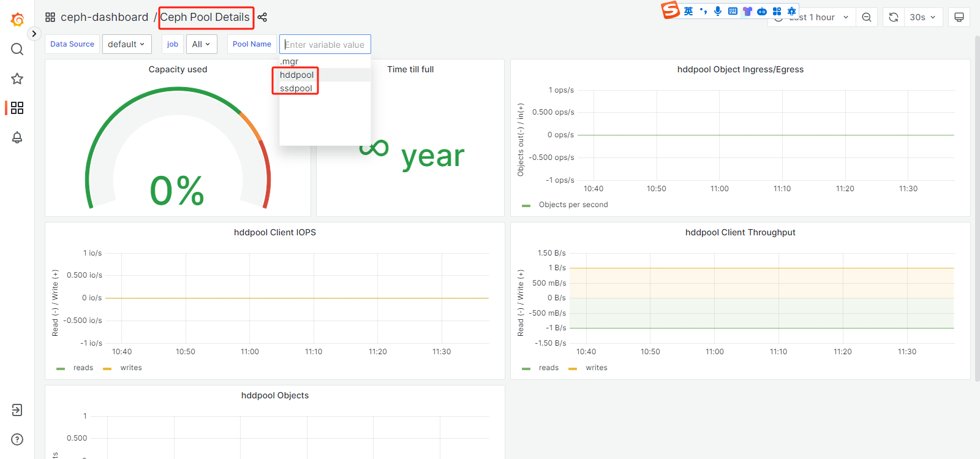Open Sogou skin shirt icon
The width and height of the screenshot is (980, 459).
click(x=747, y=11)
